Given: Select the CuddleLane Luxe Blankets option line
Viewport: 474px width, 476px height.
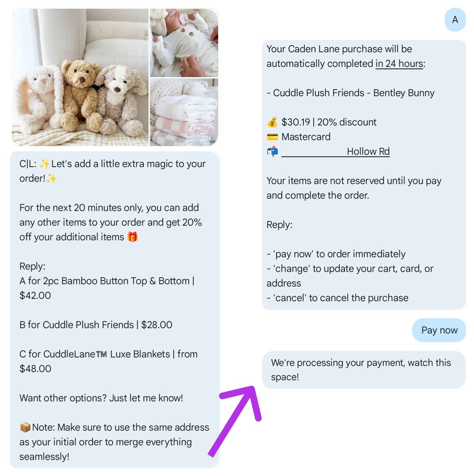Looking at the screenshot, I should pos(108,361).
